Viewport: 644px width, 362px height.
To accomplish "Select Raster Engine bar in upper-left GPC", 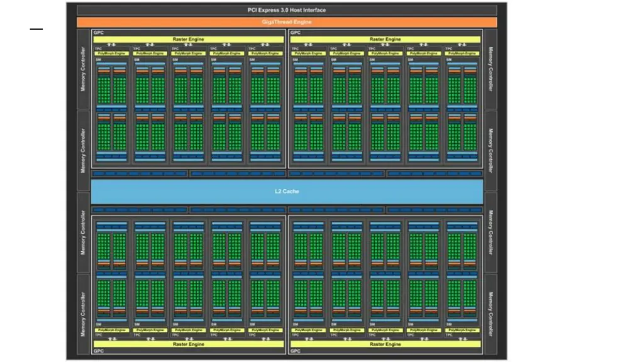I will [188, 40].
